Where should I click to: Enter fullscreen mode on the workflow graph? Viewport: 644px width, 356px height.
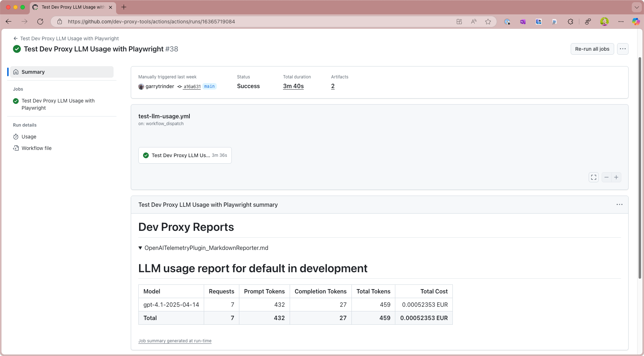[593, 177]
